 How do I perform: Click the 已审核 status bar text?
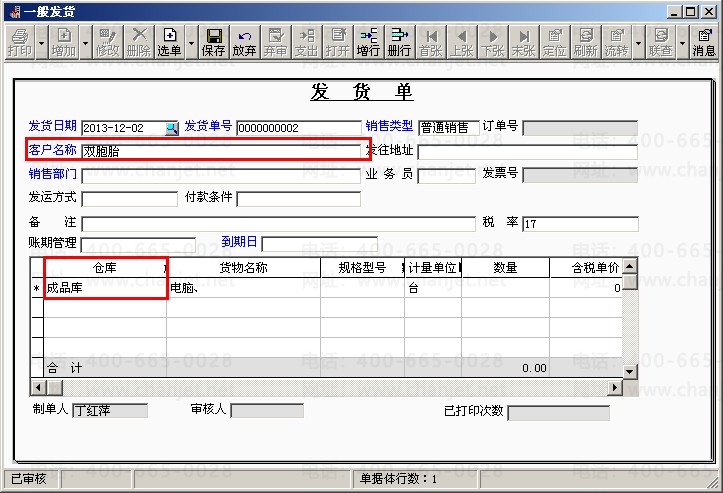pyautogui.click(x=29, y=479)
